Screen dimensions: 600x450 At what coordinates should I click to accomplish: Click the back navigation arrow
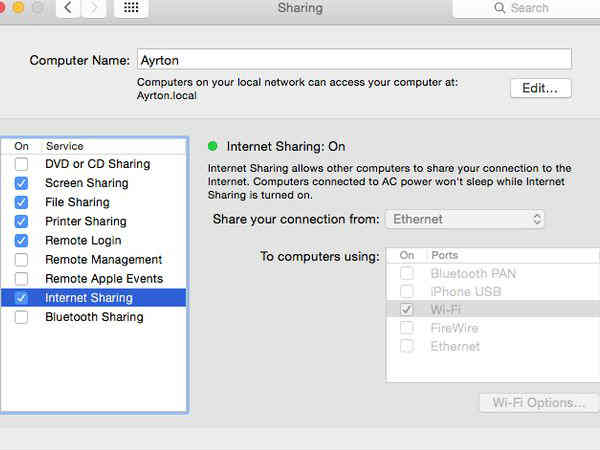tap(68, 8)
